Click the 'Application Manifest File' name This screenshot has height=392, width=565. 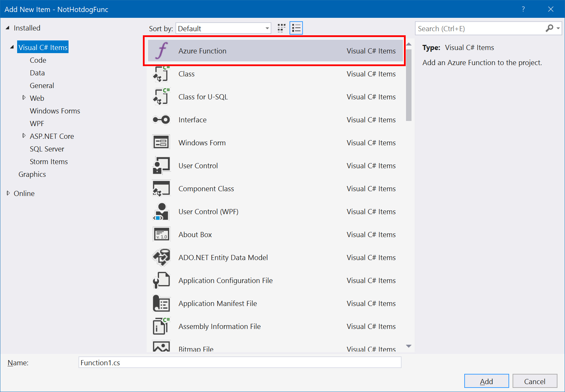tap(218, 303)
